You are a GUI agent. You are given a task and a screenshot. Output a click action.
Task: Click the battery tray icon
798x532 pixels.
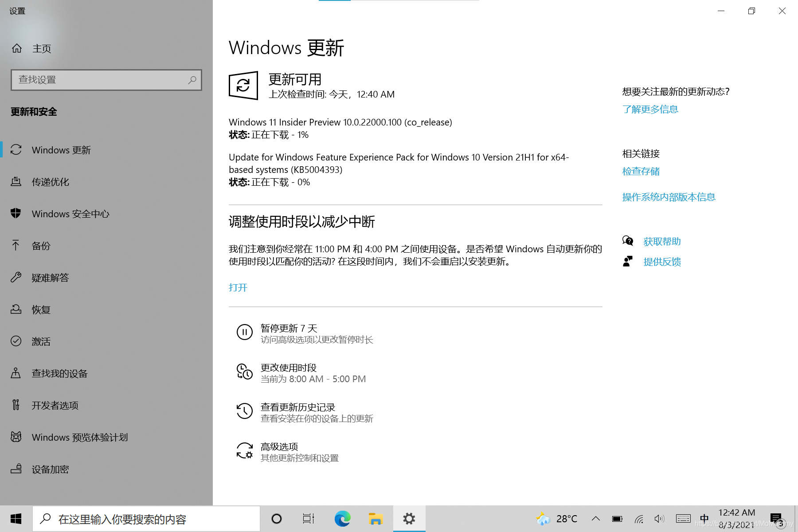tap(617, 519)
